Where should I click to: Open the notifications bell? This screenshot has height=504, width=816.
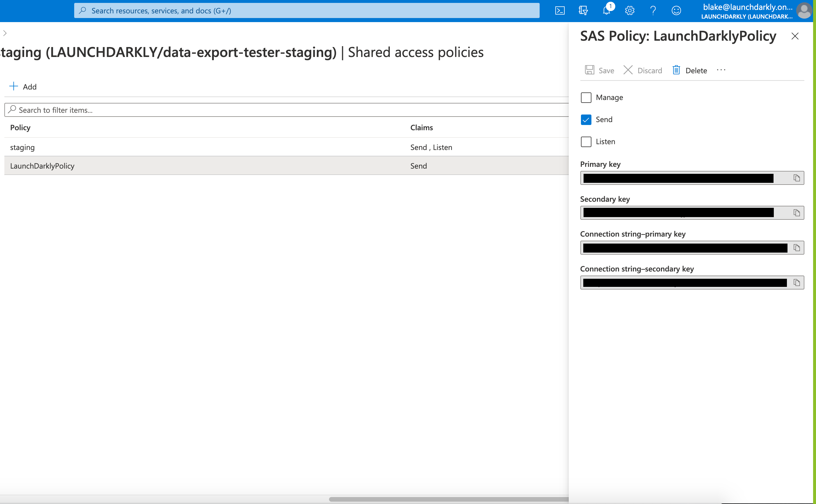pyautogui.click(x=607, y=11)
